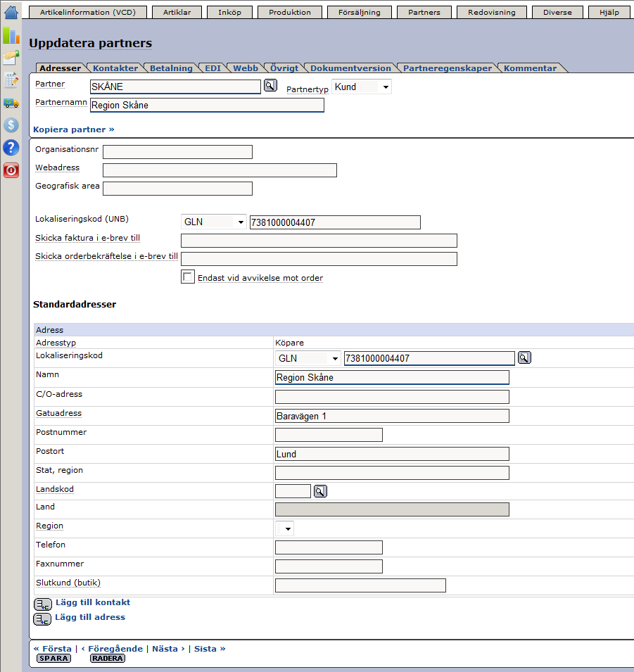Search partners with magnifier beside Partner field
Viewport: 634px width, 672px height.
click(270, 85)
